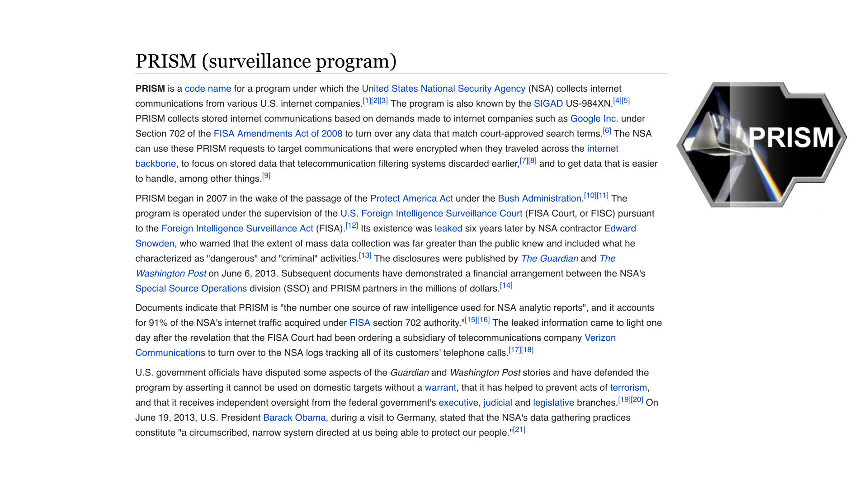The height and width of the screenshot is (488, 868).
Task: Open the SIGAD article link
Action: click(548, 103)
